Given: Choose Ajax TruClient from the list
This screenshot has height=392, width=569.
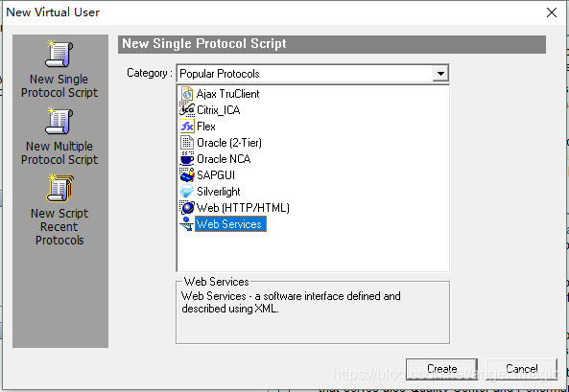Looking at the screenshot, I should (x=228, y=94).
